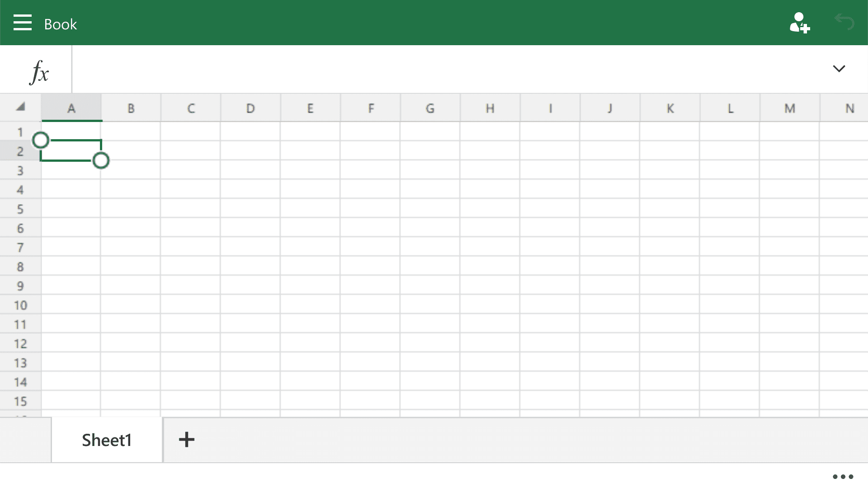Click the bottom-right selection handle circle
This screenshot has height=488, width=868.
pos(101,160)
